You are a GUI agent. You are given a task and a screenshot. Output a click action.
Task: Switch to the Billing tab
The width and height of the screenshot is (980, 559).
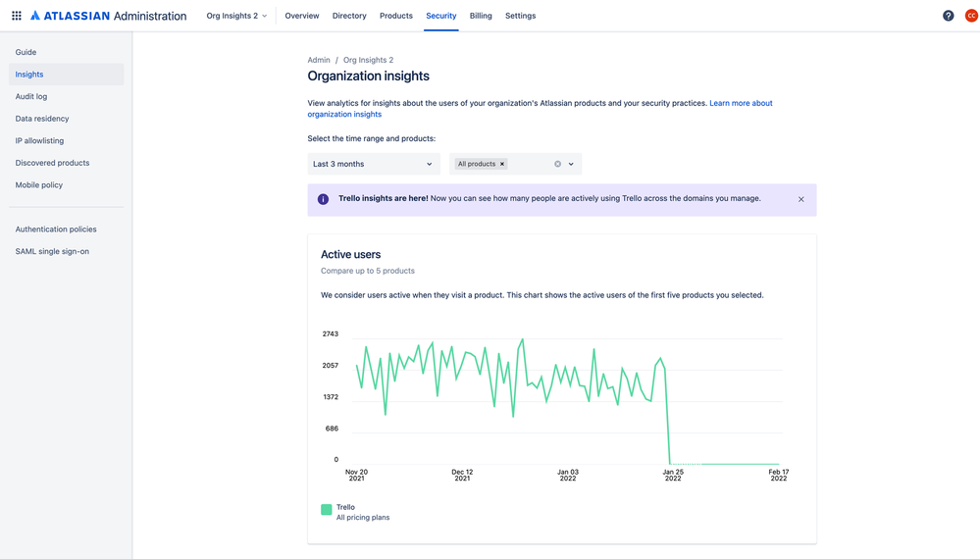pyautogui.click(x=481, y=16)
